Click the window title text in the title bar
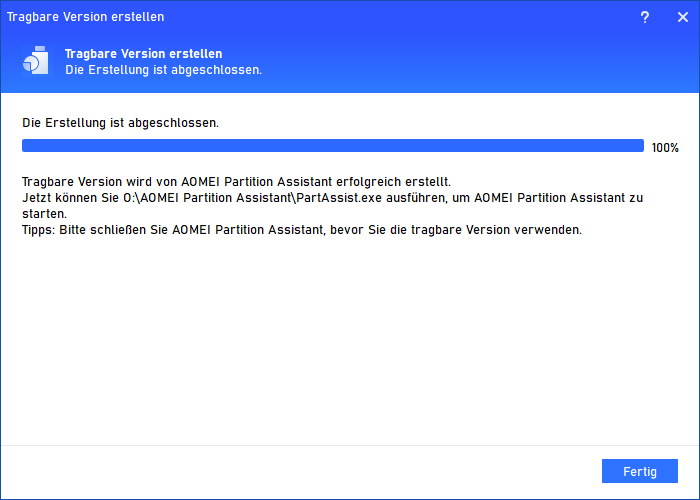This screenshot has height=500, width=700. click(x=85, y=17)
